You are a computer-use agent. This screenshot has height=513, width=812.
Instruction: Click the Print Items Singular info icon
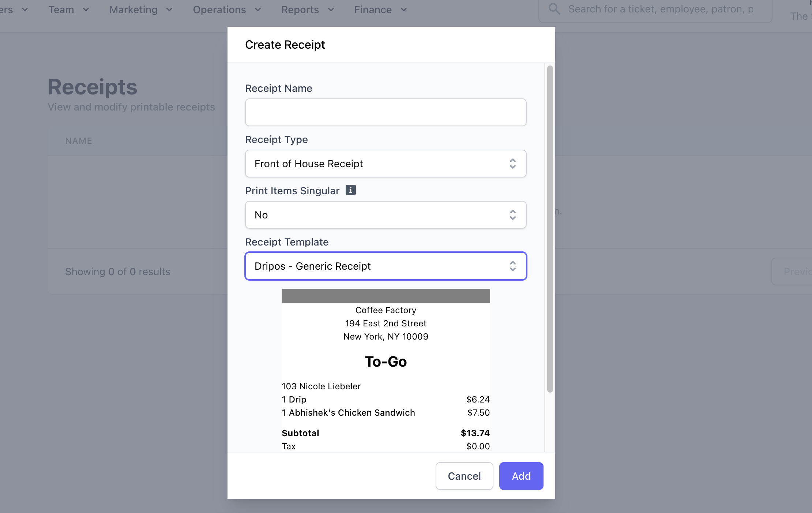[x=350, y=190]
